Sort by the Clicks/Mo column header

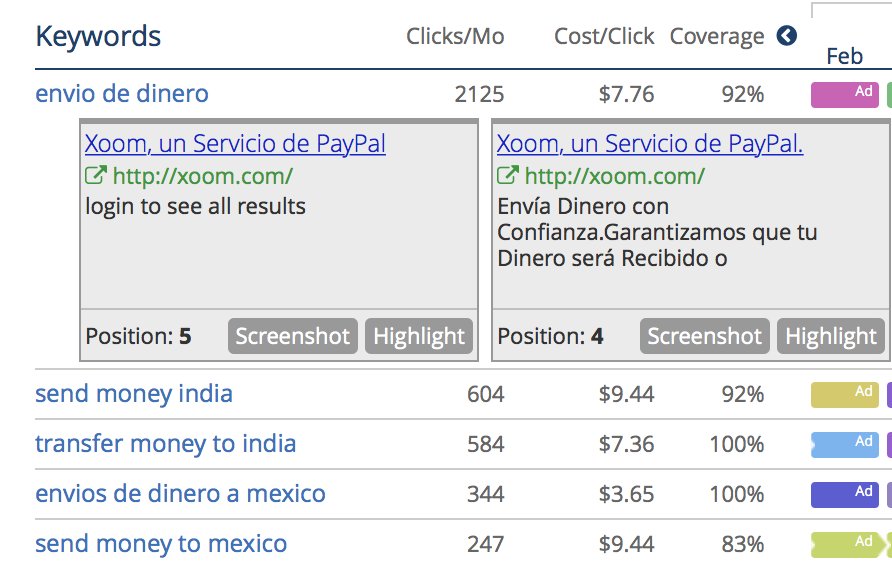(x=455, y=37)
